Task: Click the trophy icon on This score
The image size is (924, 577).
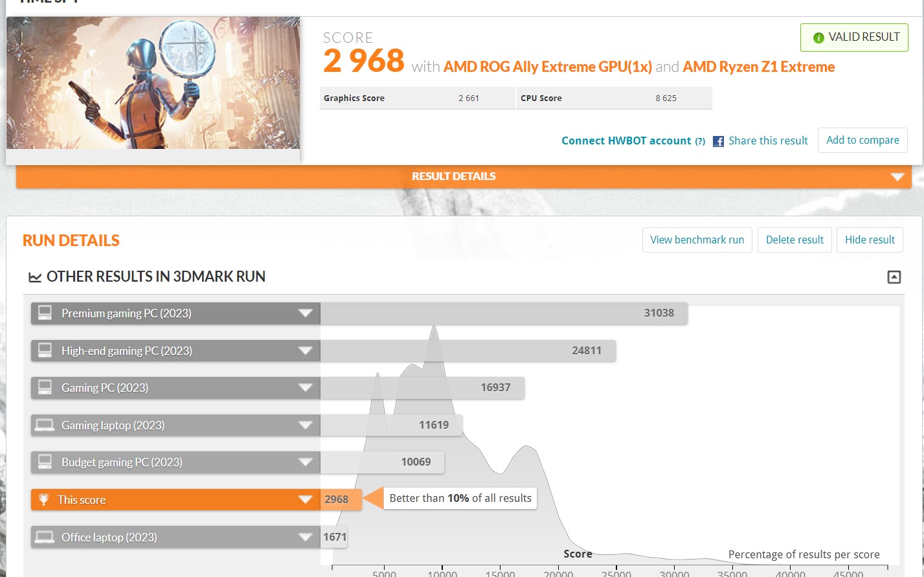Action: 44,499
